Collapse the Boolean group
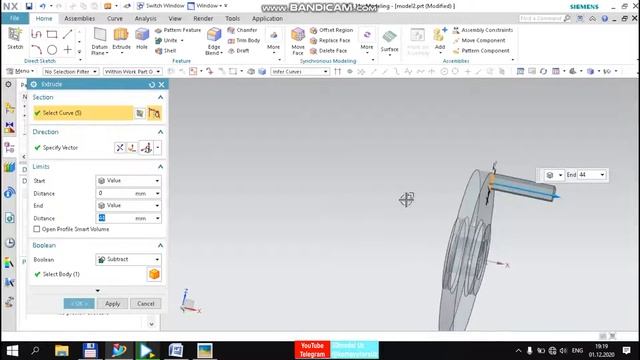Viewport: 640px width, 360px height. pos(160,245)
